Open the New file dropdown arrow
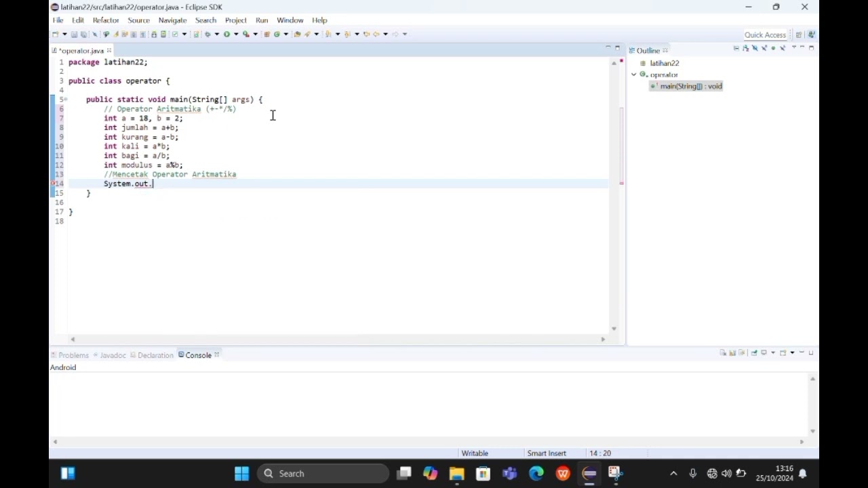Image resolution: width=868 pixels, height=488 pixels. point(64,34)
